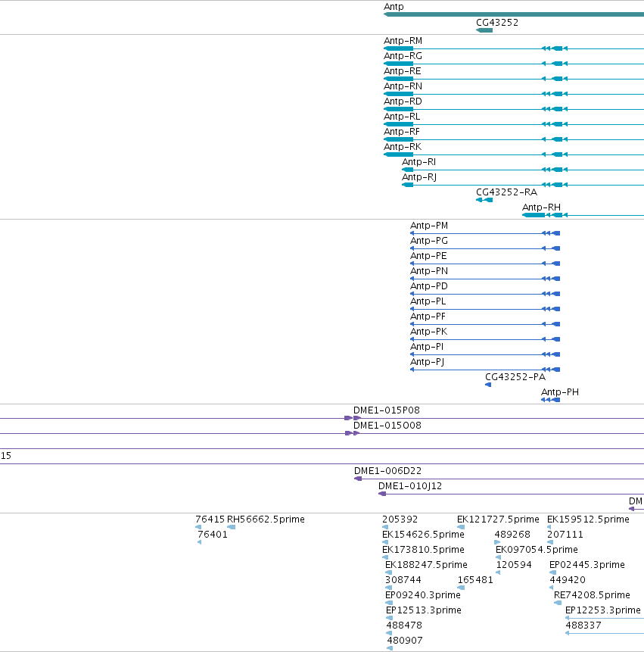This screenshot has height=652, width=644.
Task: Click the RH56662.5prime EST glyph
Action: [232, 527]
